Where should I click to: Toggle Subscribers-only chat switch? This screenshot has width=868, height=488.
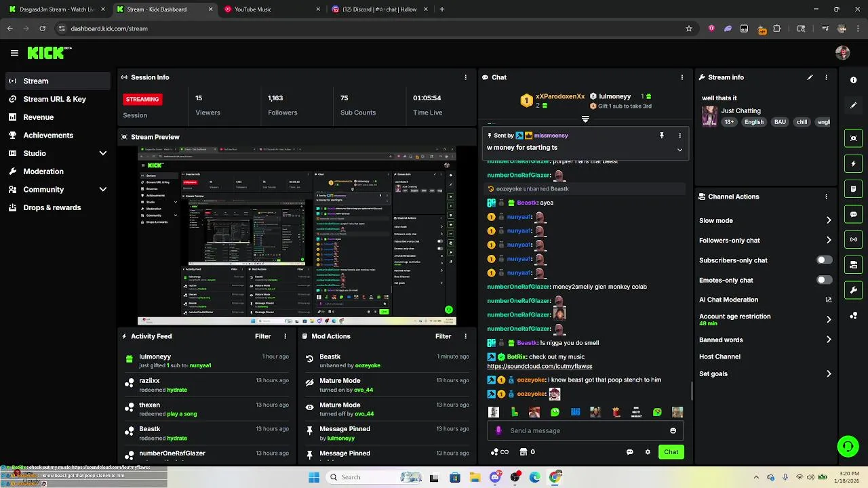click(x=824, y=260)
